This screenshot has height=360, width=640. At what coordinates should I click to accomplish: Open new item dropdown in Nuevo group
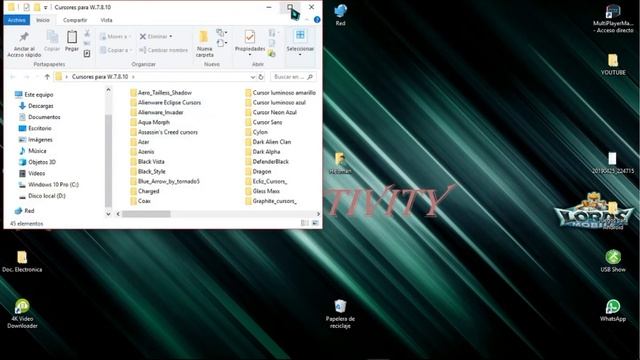[x=222, y=33]
